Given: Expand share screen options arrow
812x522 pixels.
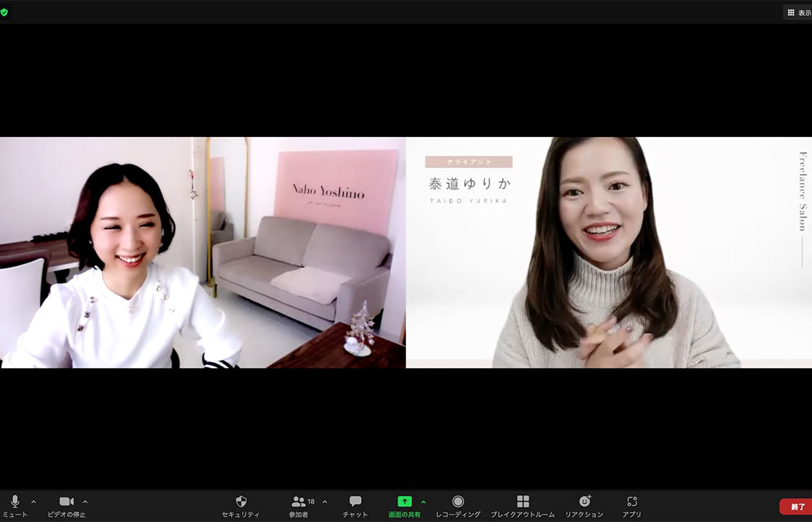Looking at the screenshot, I should click(x=423, y=502).
